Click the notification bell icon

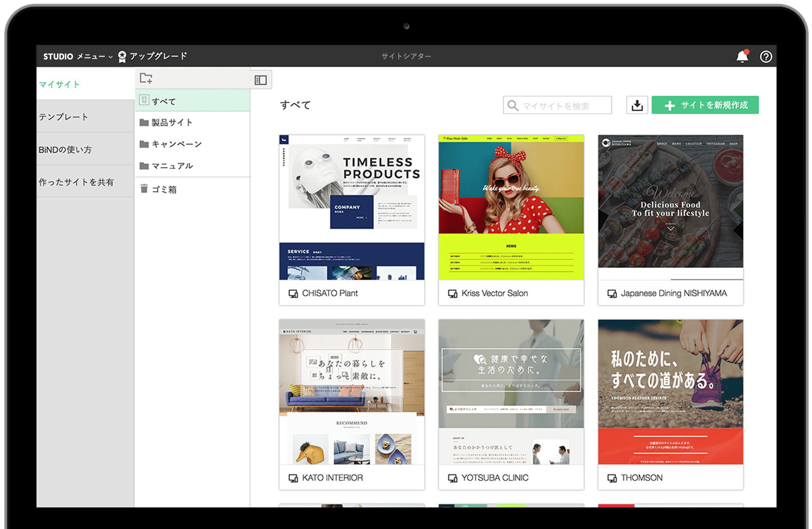[742, 56]
